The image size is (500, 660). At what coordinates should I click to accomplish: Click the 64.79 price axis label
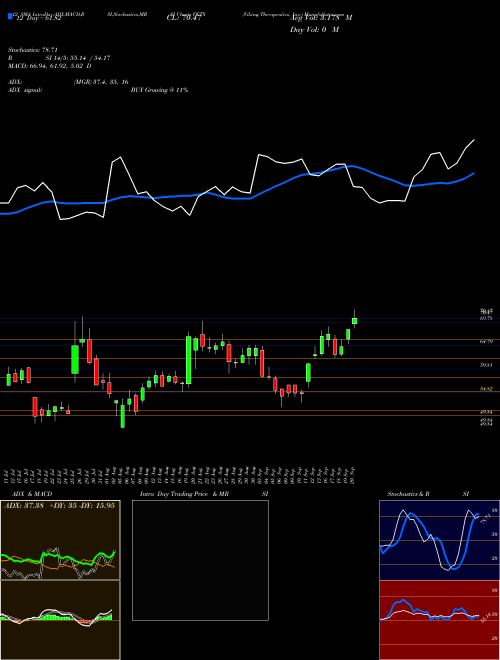(x=486, y=342)
